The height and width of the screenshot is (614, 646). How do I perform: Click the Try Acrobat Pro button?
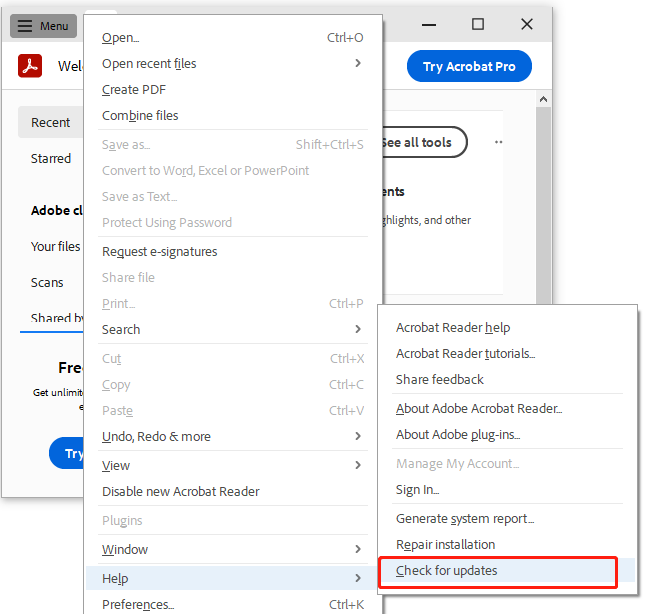click(469, 66)
